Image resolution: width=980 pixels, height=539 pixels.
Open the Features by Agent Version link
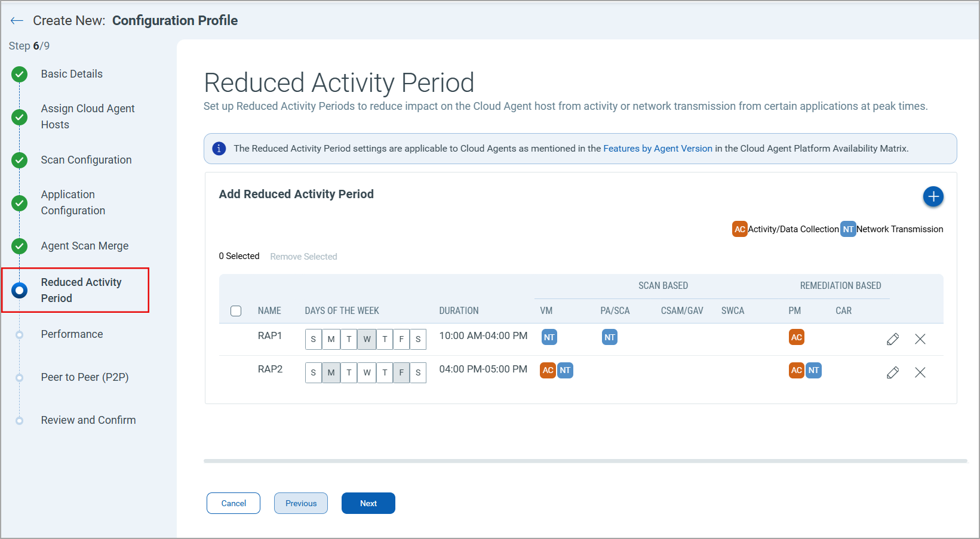[x=658, y=148]
